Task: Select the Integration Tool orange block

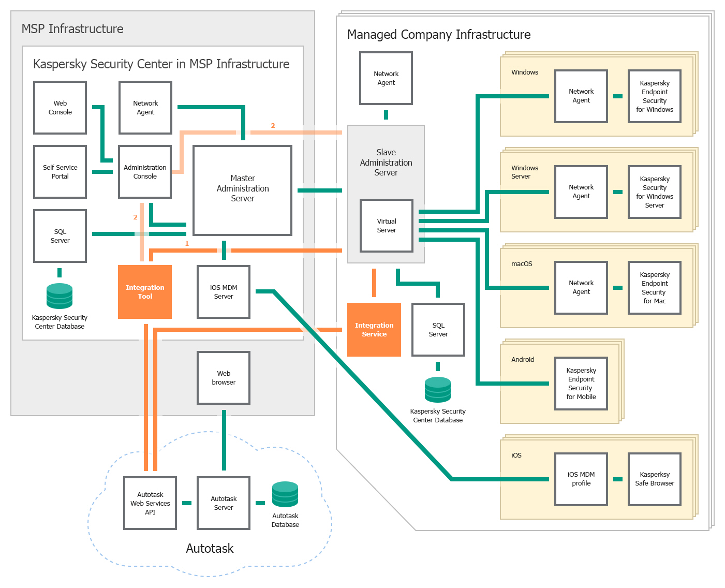Action: click(x=145, y=291)
